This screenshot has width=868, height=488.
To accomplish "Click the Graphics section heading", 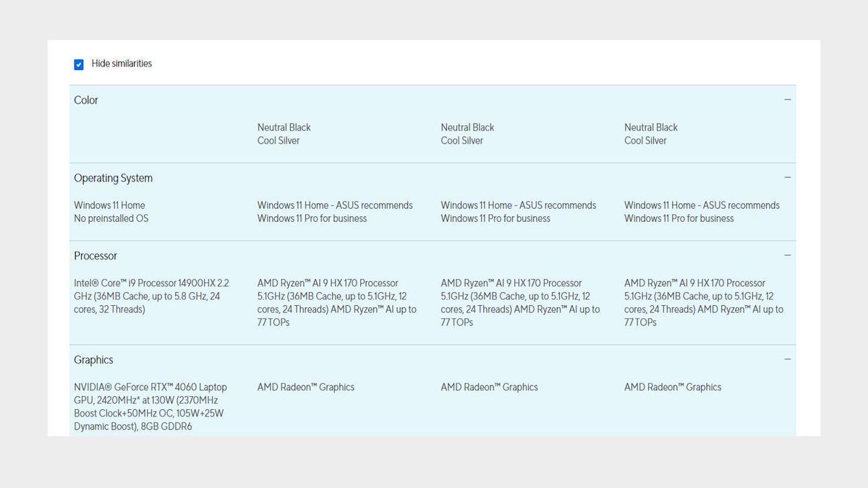I will coord(94,360).
